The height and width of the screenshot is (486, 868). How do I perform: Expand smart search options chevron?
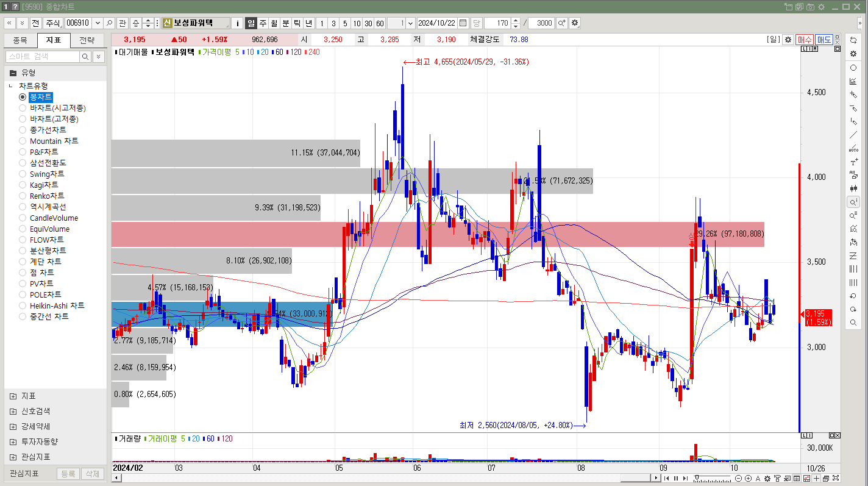tap(99, 56)
